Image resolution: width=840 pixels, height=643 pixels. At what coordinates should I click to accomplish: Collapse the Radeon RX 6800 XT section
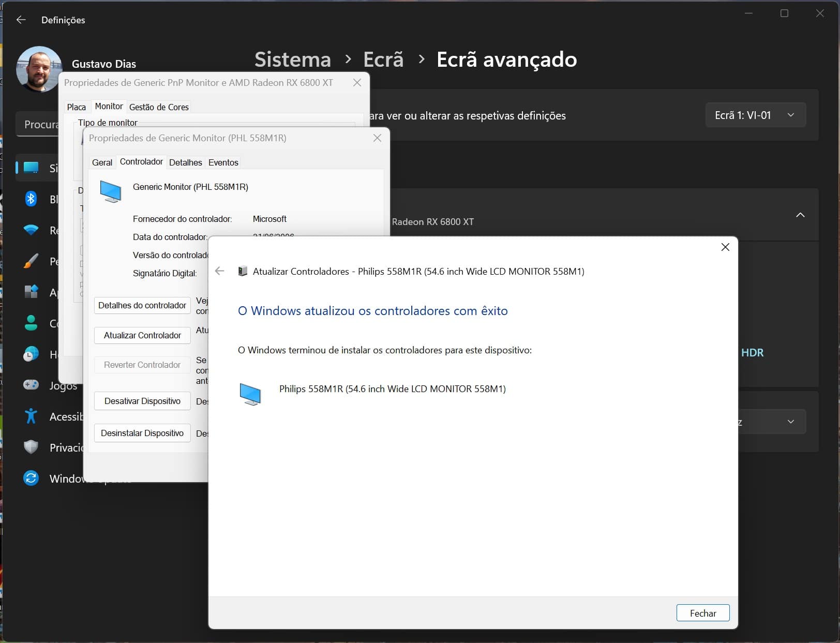pos(800,215)
